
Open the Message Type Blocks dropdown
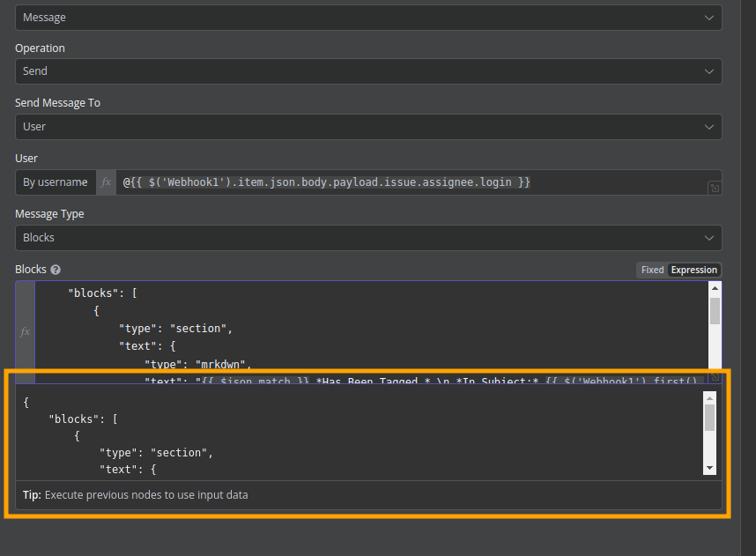click(x=368, y=238)
